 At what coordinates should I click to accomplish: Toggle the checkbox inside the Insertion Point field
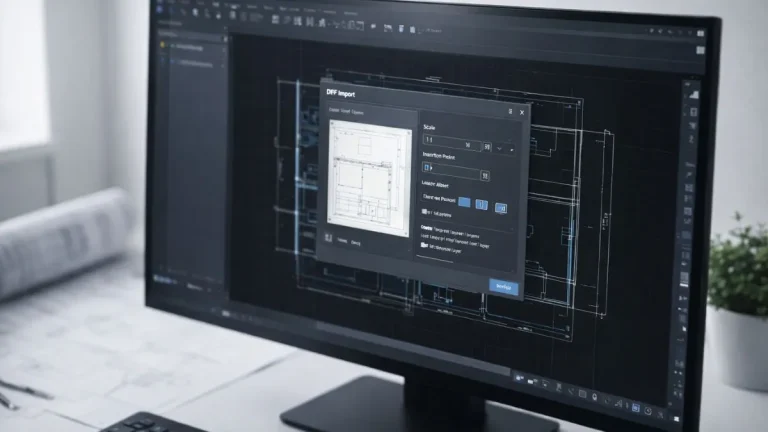point(426,167)
